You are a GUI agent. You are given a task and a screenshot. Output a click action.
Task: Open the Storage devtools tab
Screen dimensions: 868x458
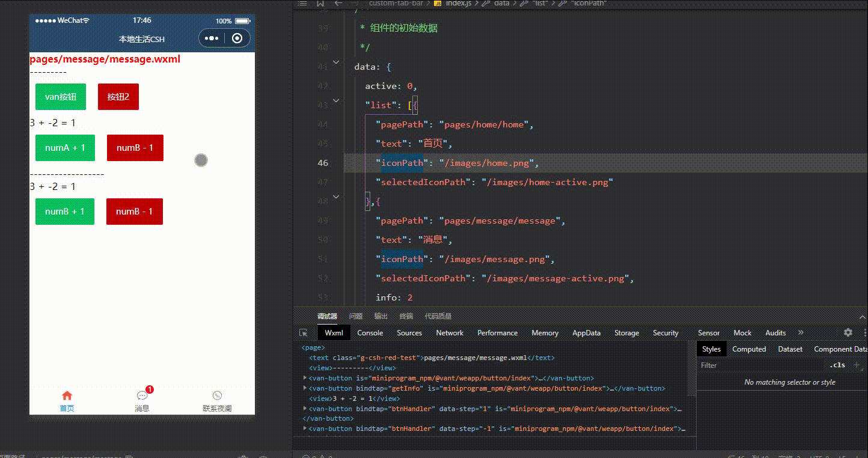coord(626,333)
